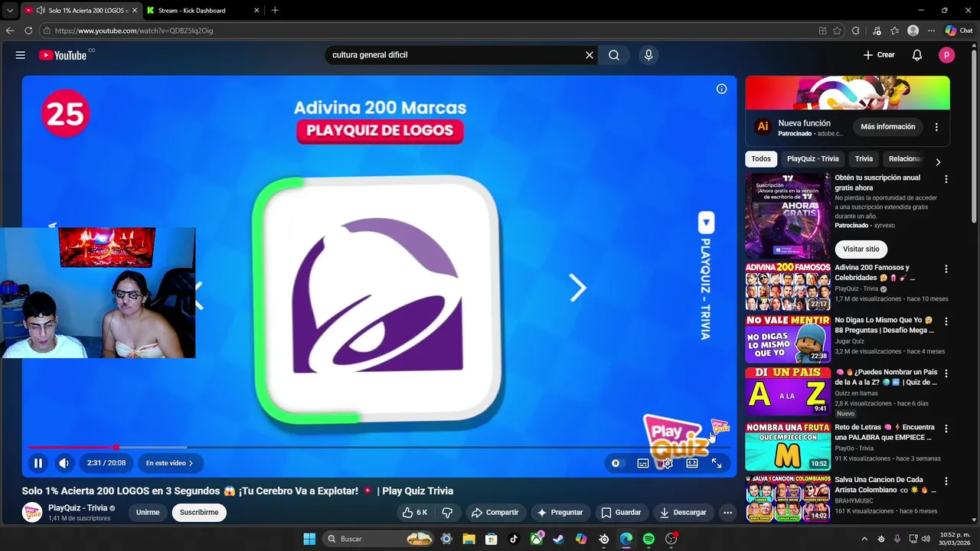The width and height of the screenshot is (980, 551).
Task: Go to the YouTube home logo
Action: (63, 55)
